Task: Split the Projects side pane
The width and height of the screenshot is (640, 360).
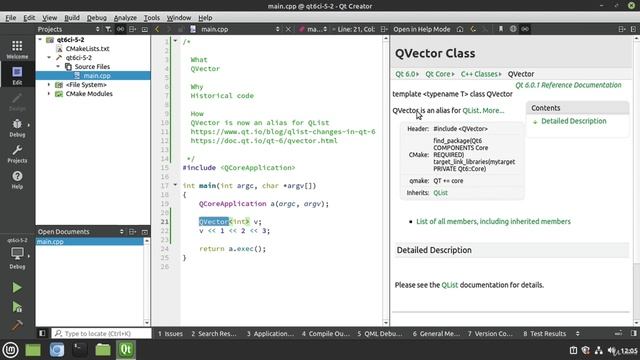Action: click(x=133, y=29)
